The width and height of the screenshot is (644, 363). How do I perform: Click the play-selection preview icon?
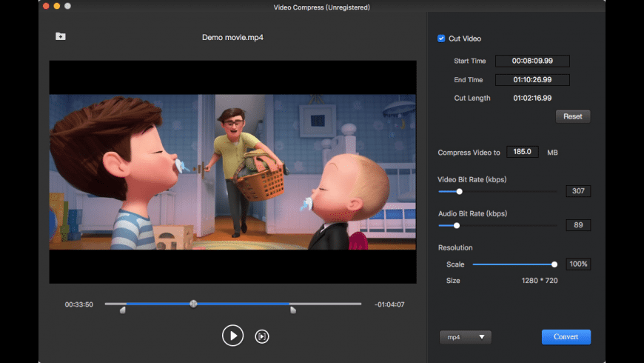click(x=261, y=336)
